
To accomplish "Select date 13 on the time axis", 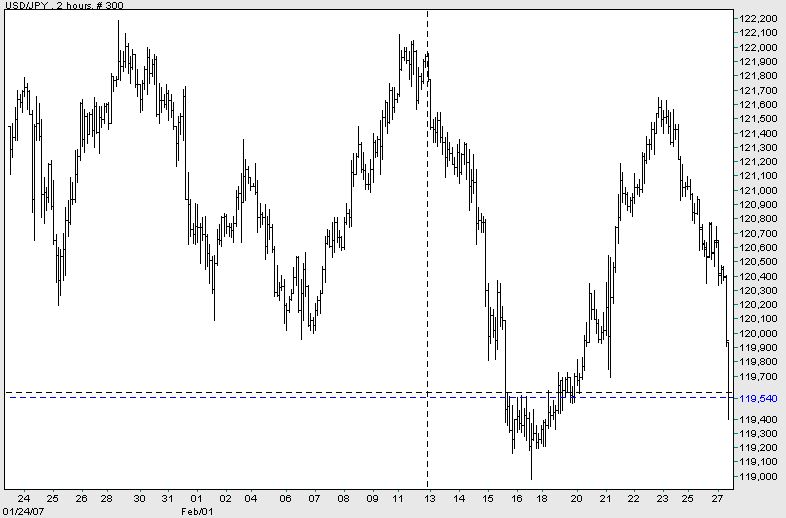I will tap(430, 498).
